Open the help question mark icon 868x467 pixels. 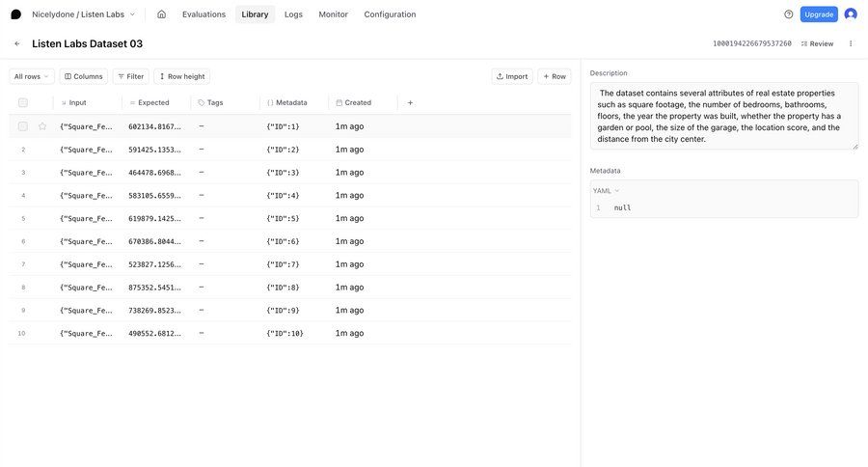point(789,14)
